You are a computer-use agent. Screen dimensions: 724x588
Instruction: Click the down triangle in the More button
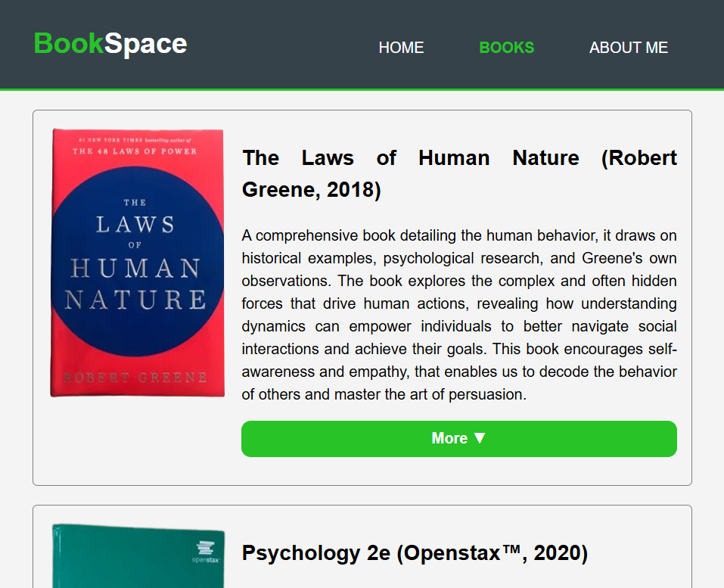coord(479,439)
